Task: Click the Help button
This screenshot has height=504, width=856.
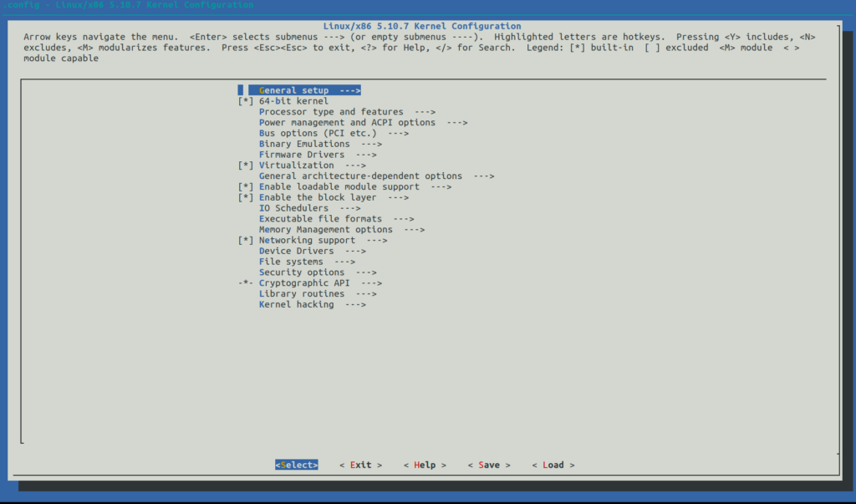Action: pos(425,466)
